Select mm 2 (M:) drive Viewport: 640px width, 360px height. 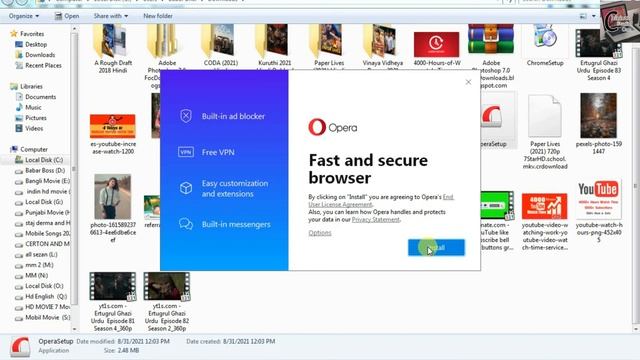click(34, 265)
